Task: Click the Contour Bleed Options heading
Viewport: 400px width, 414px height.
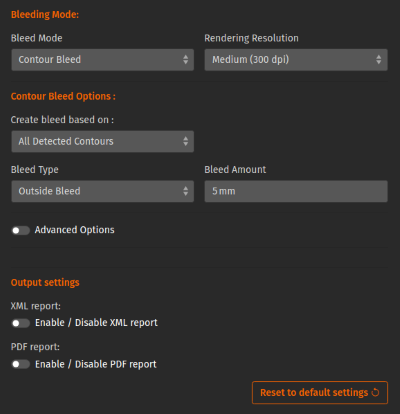Action: click(63, 96)
